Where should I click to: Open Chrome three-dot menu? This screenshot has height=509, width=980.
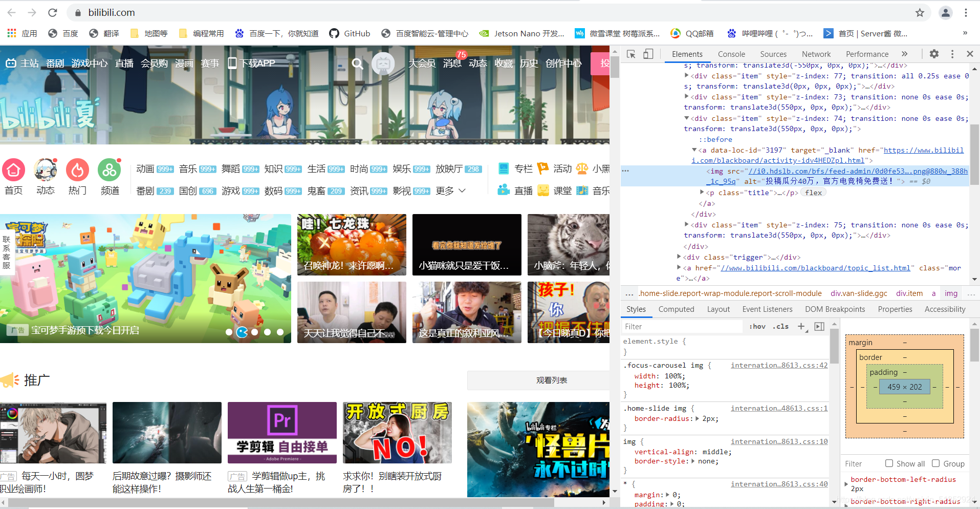click(x=966, y=12)
